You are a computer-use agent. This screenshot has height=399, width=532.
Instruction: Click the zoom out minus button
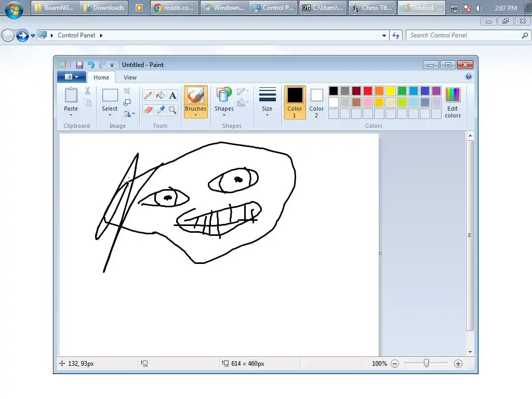pyautogui.click(x=395, y=364)
